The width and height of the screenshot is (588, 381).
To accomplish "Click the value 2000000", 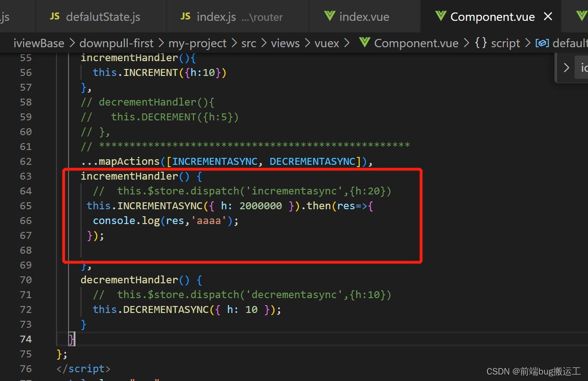I will point(261,206).
